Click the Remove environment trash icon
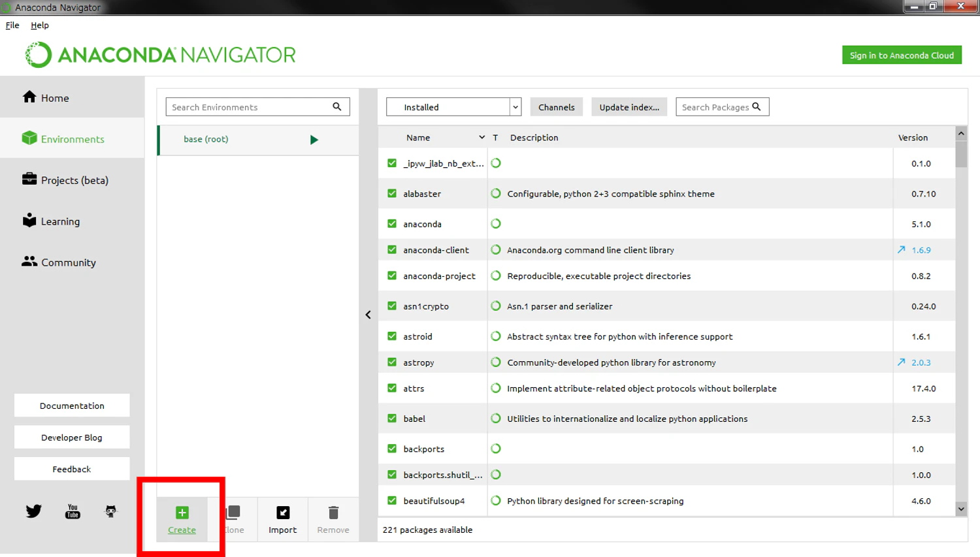Screen dimensions: 980x557 (x=333, y=513)
